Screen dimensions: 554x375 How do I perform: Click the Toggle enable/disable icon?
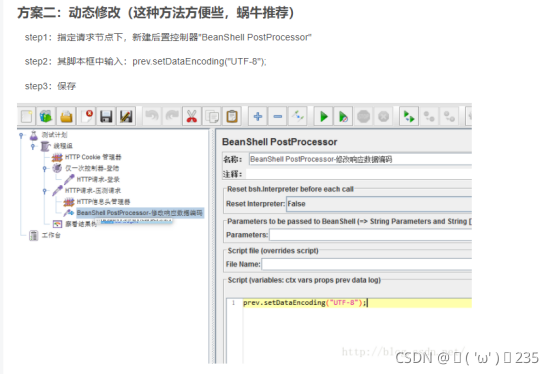click(x=298, y=116)
